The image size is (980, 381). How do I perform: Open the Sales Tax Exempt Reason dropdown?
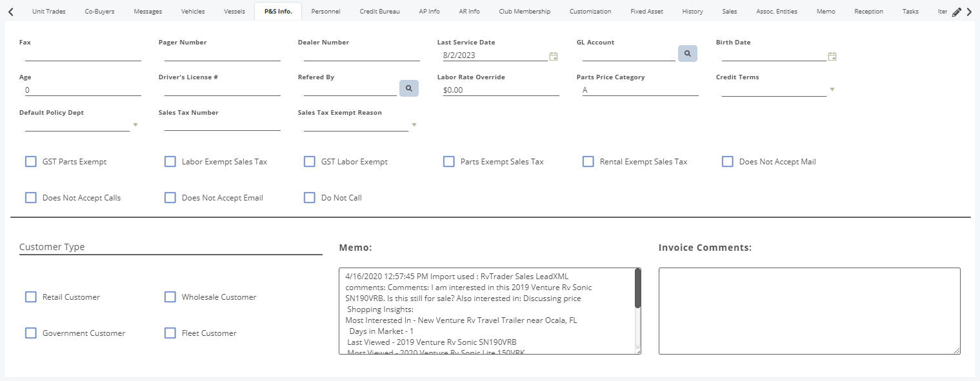[414, 124]
